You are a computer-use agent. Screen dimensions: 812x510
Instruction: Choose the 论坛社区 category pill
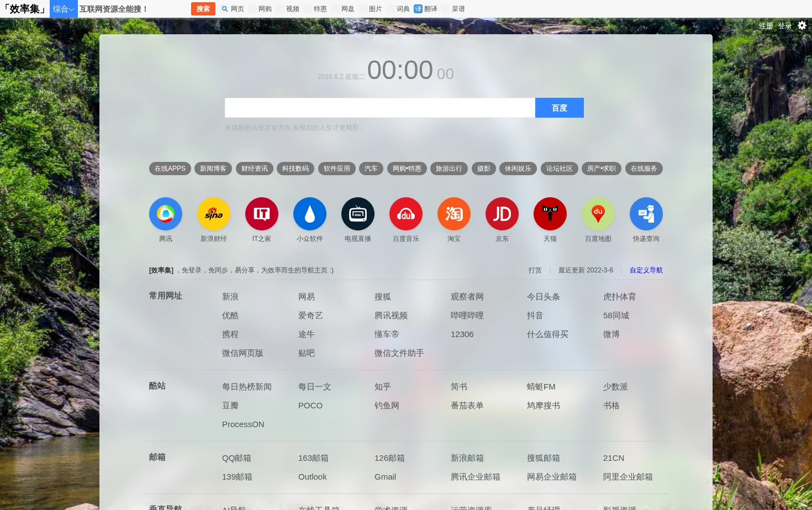click(x=560, y=169)
